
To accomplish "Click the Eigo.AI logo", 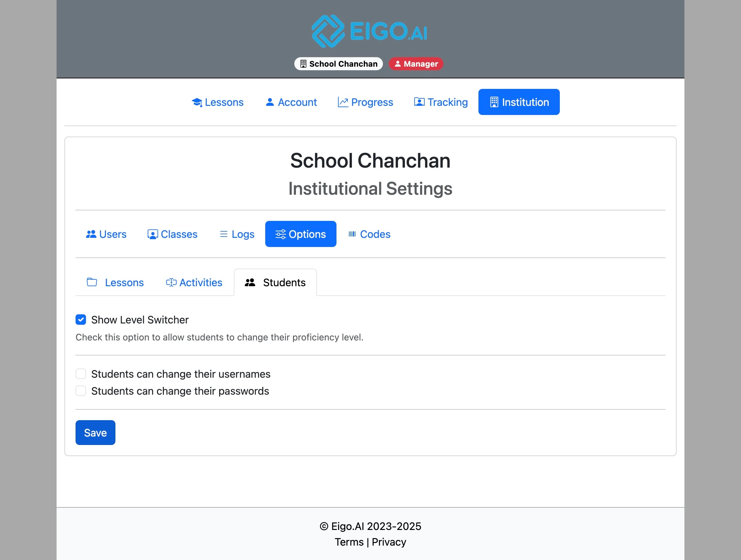I will pos(370,31).
